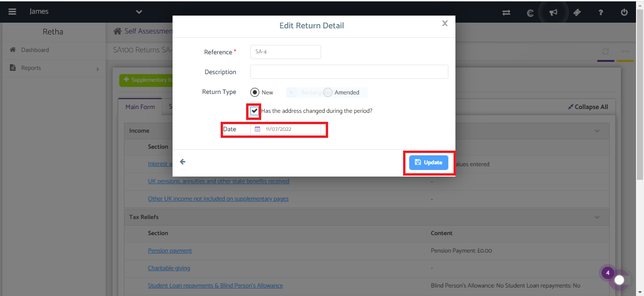This screenshot has height=296, width=644.
Task: Open Student Loan repayments & Blind Person's link
Action: click(x=215, y=286)
